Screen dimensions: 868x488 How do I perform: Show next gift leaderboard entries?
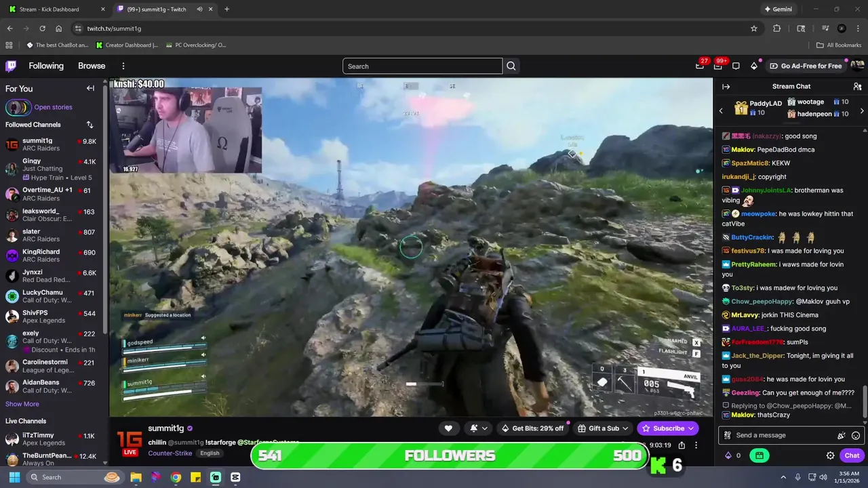[862, 110]
